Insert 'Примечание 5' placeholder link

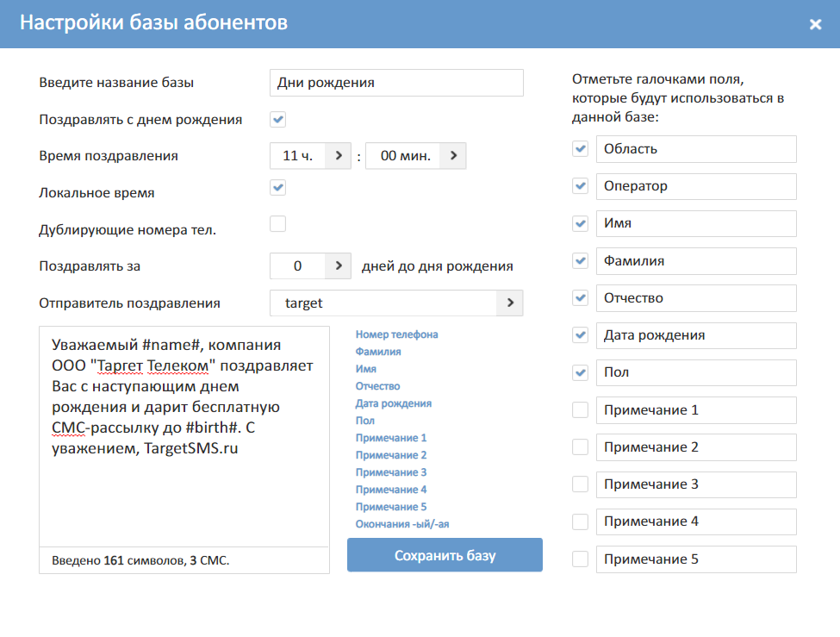tap(391, 506)
